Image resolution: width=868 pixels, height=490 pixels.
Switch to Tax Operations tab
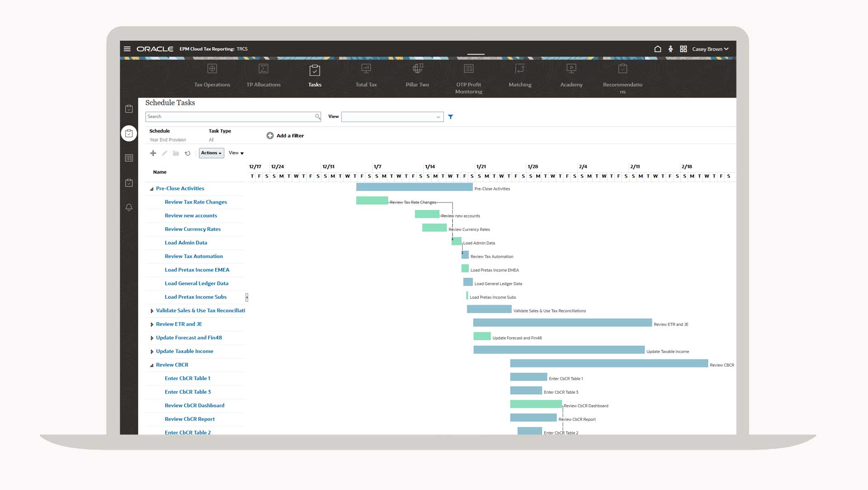[212, 75]
